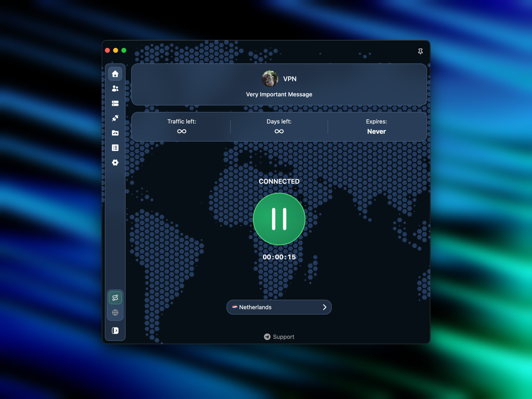This screenshot has width=532, height=399.
Task: Pause the VPN connection
Action: 279,219
